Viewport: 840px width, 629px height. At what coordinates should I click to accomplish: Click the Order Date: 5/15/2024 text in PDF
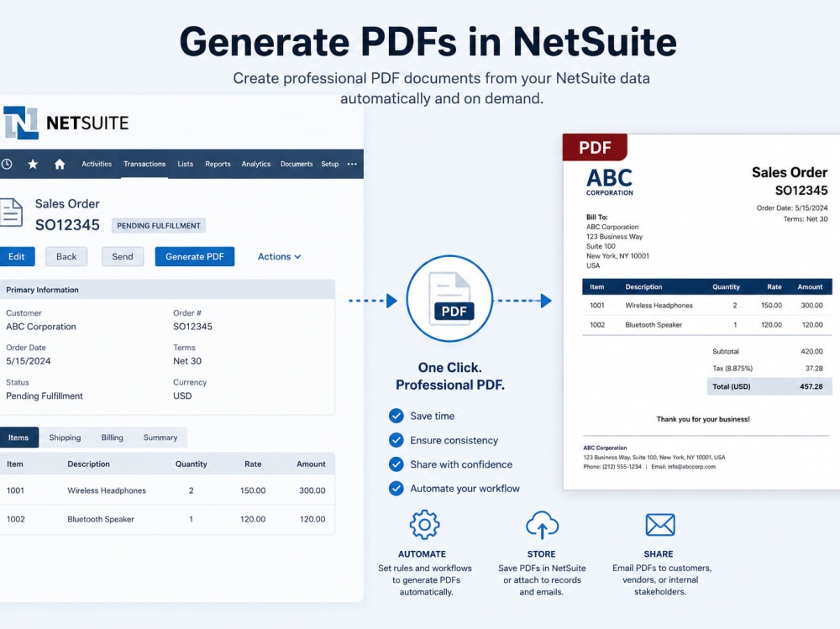(792, 208)
